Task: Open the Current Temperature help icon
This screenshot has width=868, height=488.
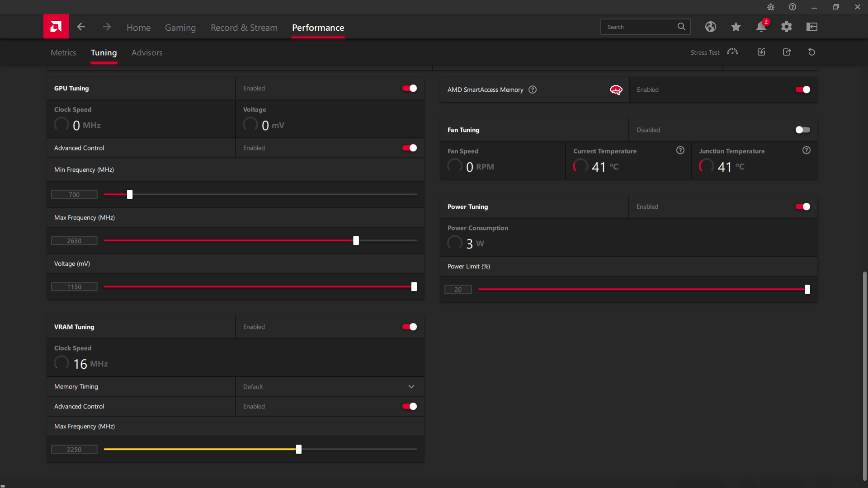Action: click(x=680, y=150)
